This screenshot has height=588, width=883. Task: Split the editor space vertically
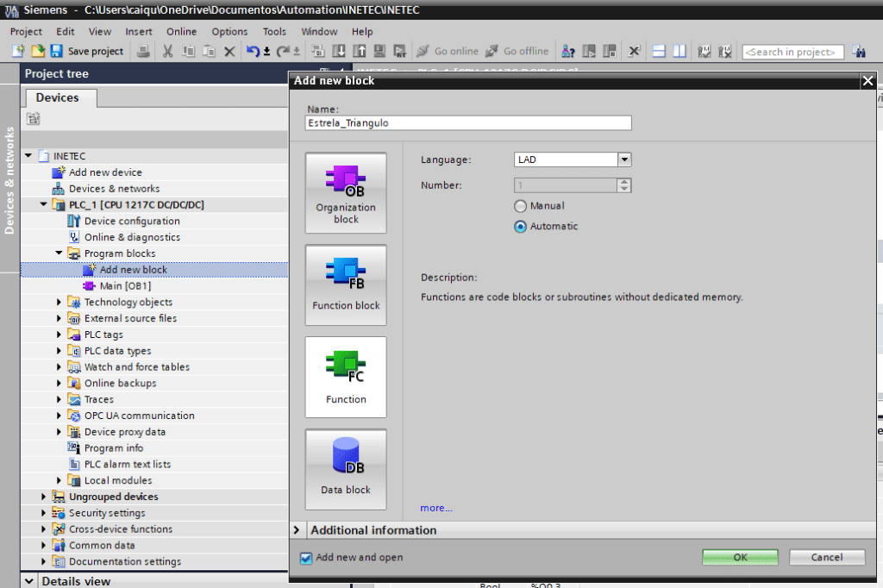679,51
